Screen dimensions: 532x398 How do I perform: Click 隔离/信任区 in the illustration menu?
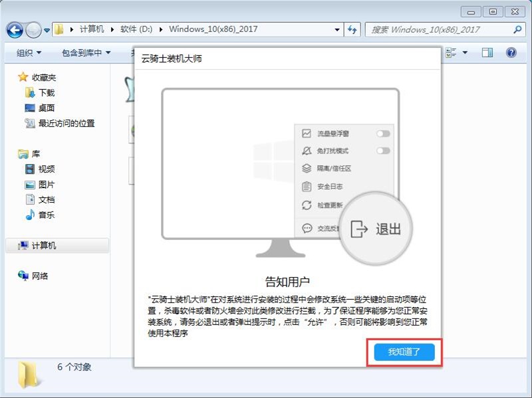point(334,168)
